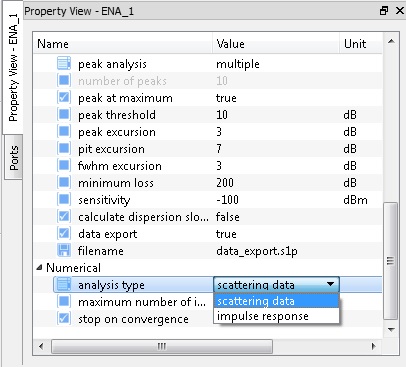Viewport: 406px width, 367px height.
Task: Select the Property View - ENA_1 side tab
Action: click(x=13, y=68)
